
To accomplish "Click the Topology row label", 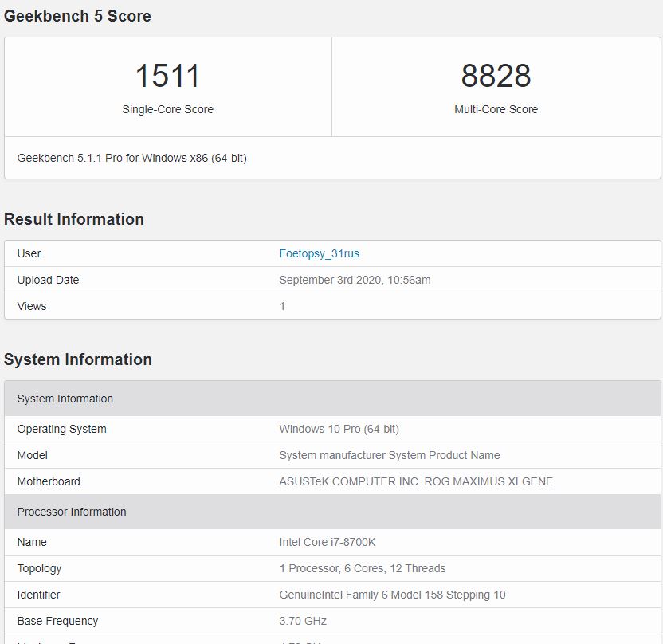I will [x=39, y=569].
